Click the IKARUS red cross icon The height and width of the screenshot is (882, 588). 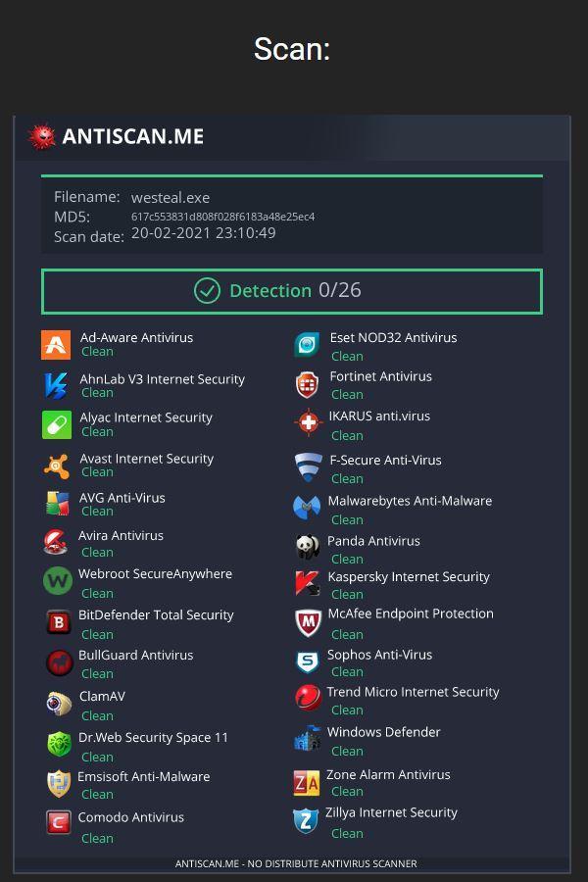tap(309, 423)
